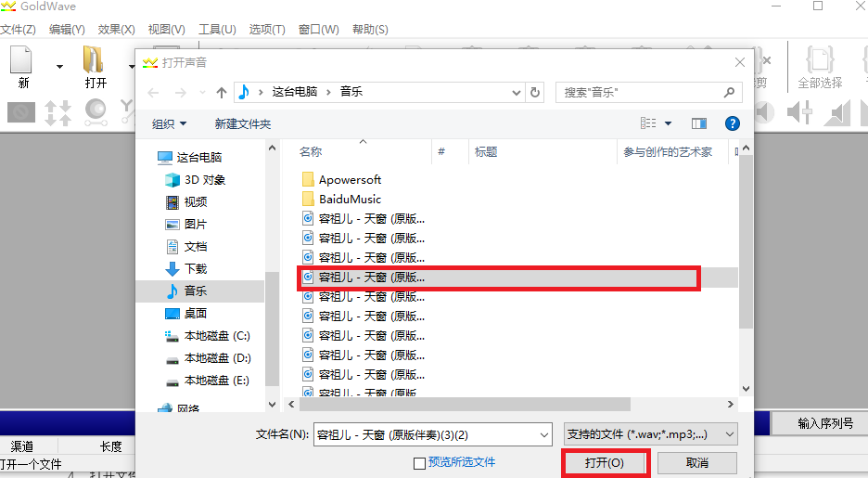Change the view layout icon
Image resolution: width=868 pixels, height=478 pixels.
click(x=648, y=123)
